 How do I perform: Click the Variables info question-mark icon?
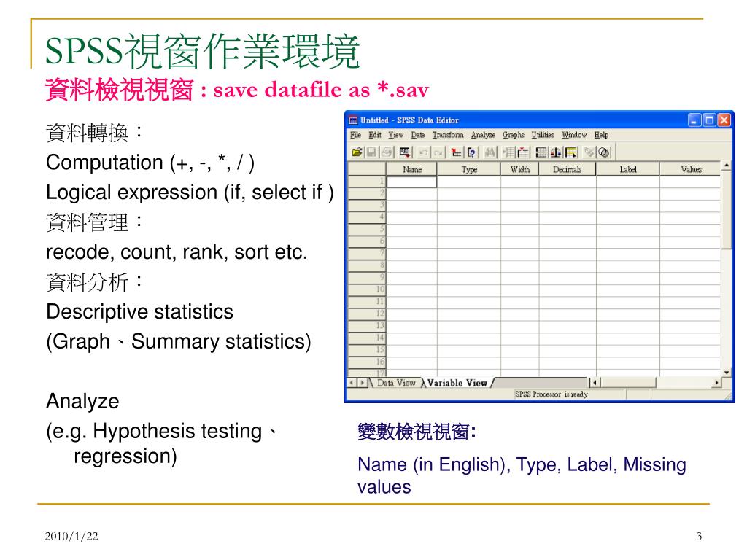tap(472, 152)
